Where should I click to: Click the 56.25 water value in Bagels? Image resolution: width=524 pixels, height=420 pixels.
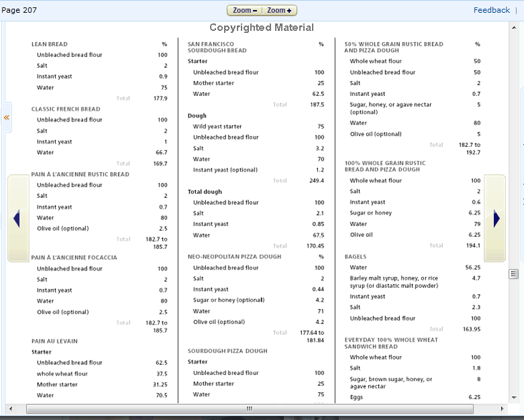tap(473, 267)
